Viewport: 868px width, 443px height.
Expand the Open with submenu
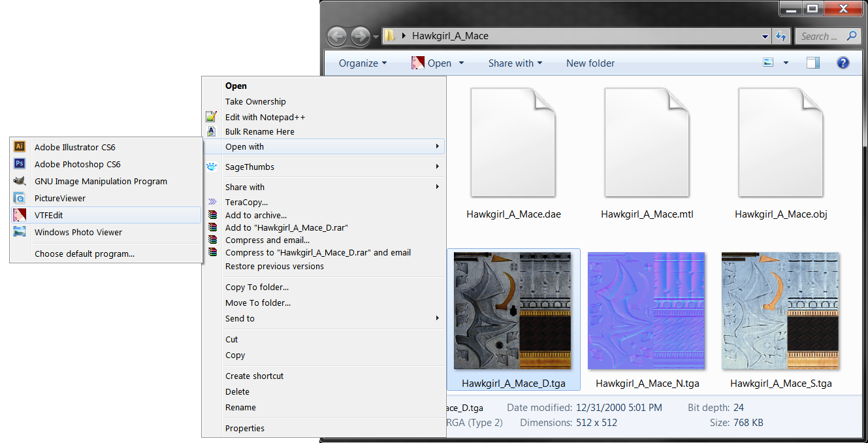(323, 146)
